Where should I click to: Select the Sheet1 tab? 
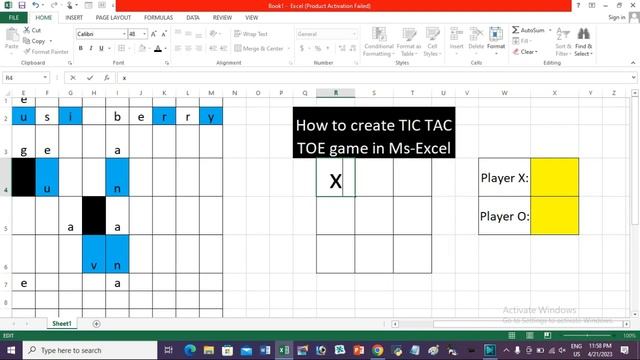pos(62,324)
